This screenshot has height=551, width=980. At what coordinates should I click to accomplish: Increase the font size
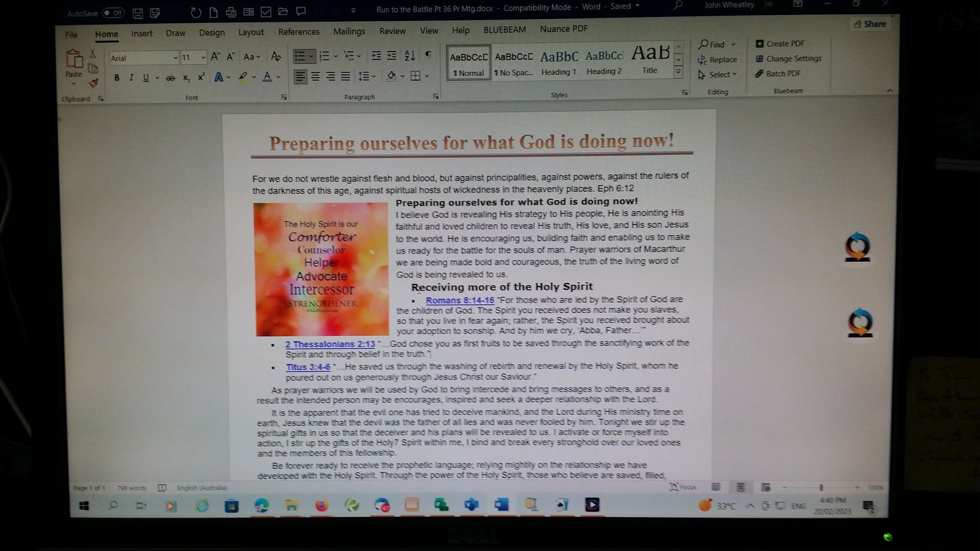(215, 57)
